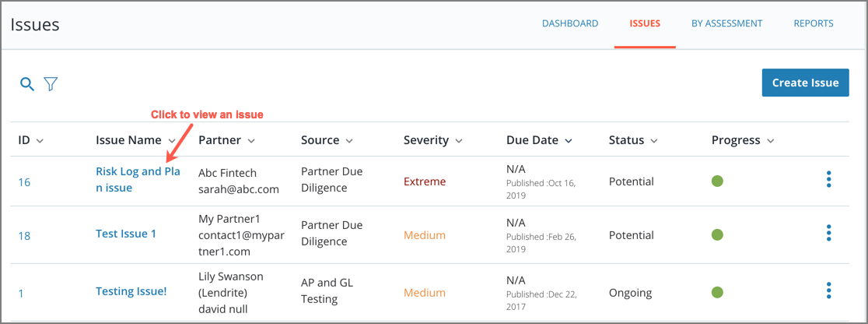Open the three-dot menu for Testing Issue!
This screenshot has height=324, width=868.
[x=828, y=291]
